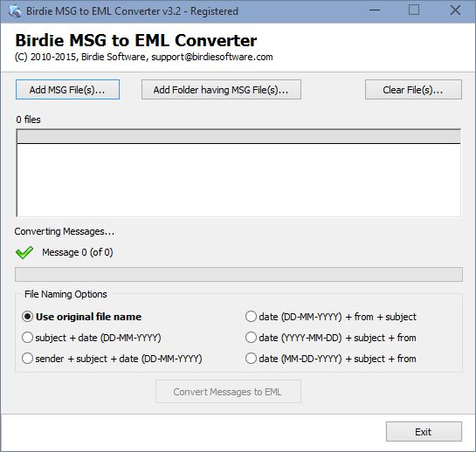Viewport: 476px width, 452px height.
Task: Choose date (YYYY-MM-DD) + subject + from
Action: tap(331, 338)
